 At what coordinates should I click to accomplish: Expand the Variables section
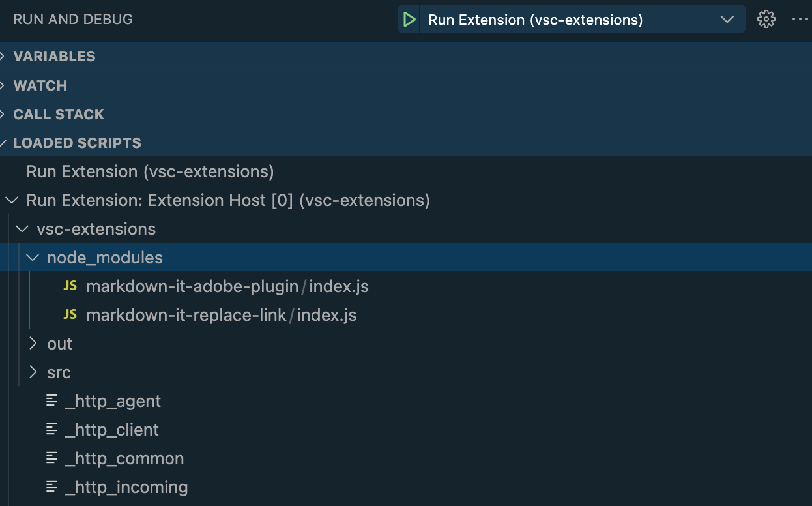(x=54, y=56)
